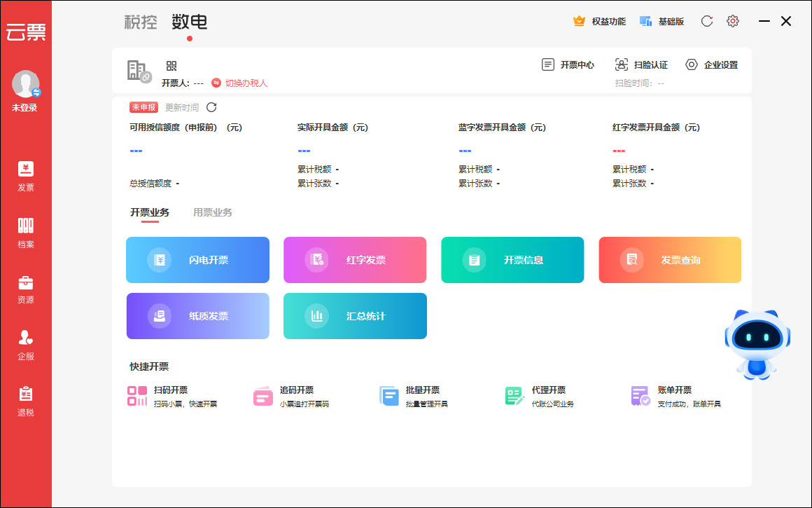Open 开票中心
Screen dimensions: 812x508
pyautogui.click(x=568, y=64)
